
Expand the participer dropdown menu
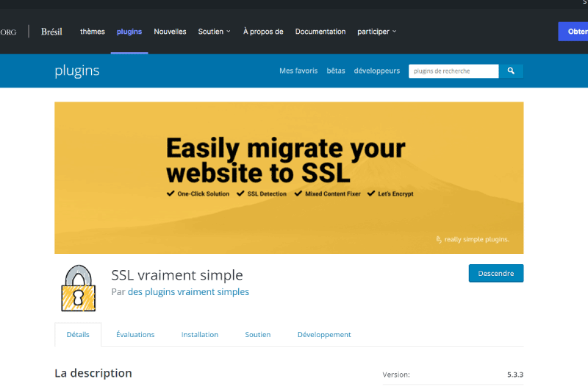pos(376,32)
